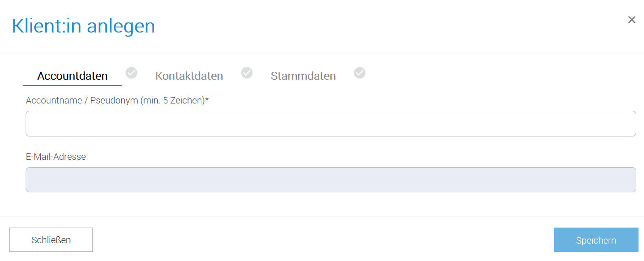Click the checkmark icon beside Kontaktdaten
This screenshot has height=261, width=644.
(x=247, y=73)
